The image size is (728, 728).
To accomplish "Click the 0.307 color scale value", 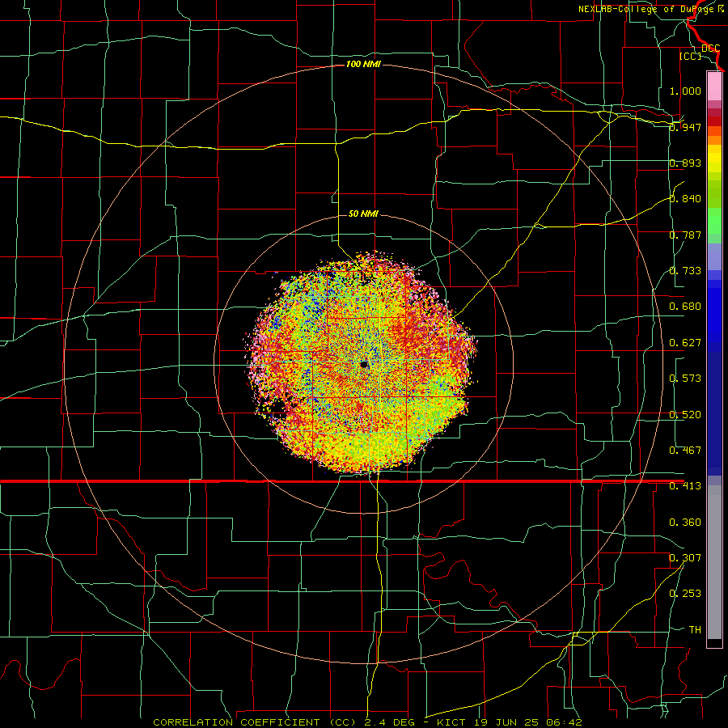I will click(x=685, y=558).
